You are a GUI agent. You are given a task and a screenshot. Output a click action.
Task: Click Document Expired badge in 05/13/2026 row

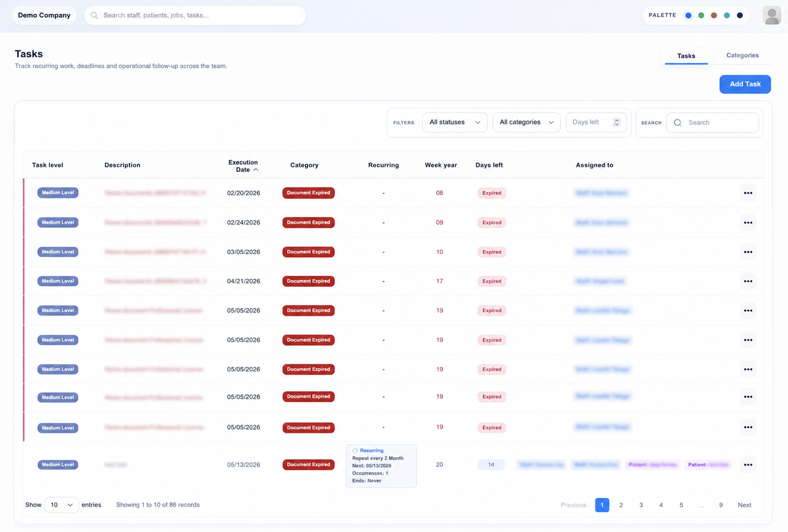pos(308,465)
